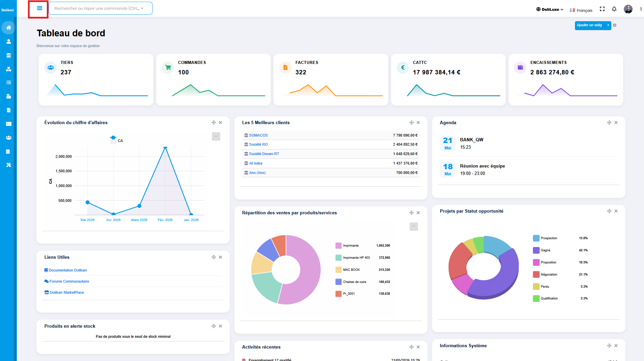This screenshot has height=361, width=644.
Task: Open the notifications bell
Action: click(614, 9)
